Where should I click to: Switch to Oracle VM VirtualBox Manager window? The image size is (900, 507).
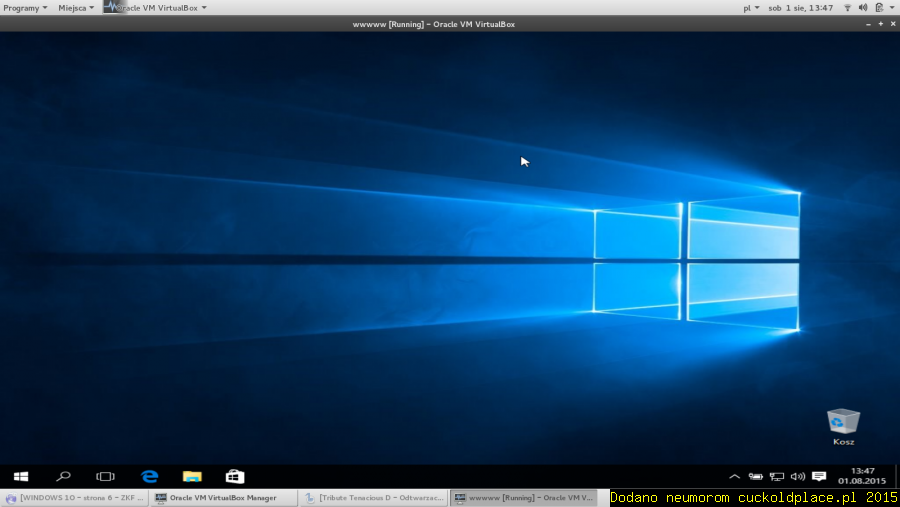click(222, 498)
